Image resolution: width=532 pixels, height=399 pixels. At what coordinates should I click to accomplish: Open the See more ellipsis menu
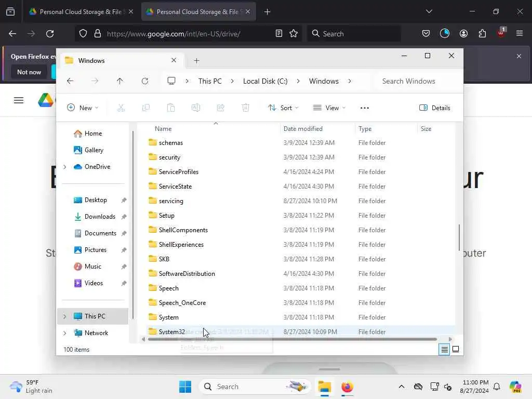pyautogui.click(x=364, y=108)
